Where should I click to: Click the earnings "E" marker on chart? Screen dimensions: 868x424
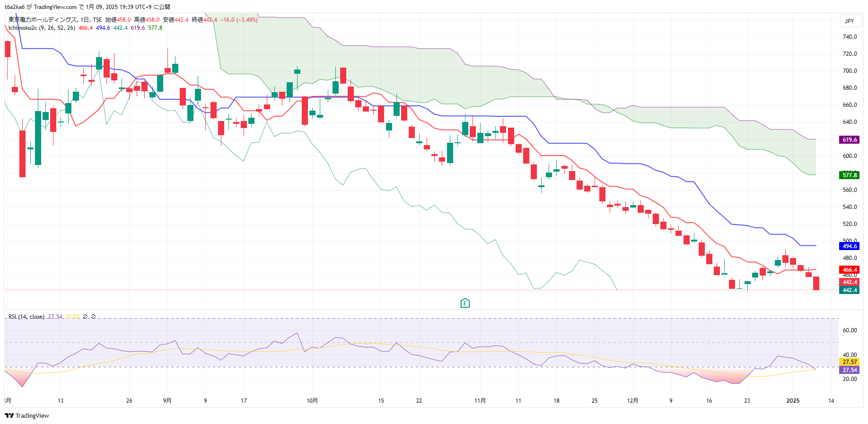pyautogui.click(x=465, y=303)
